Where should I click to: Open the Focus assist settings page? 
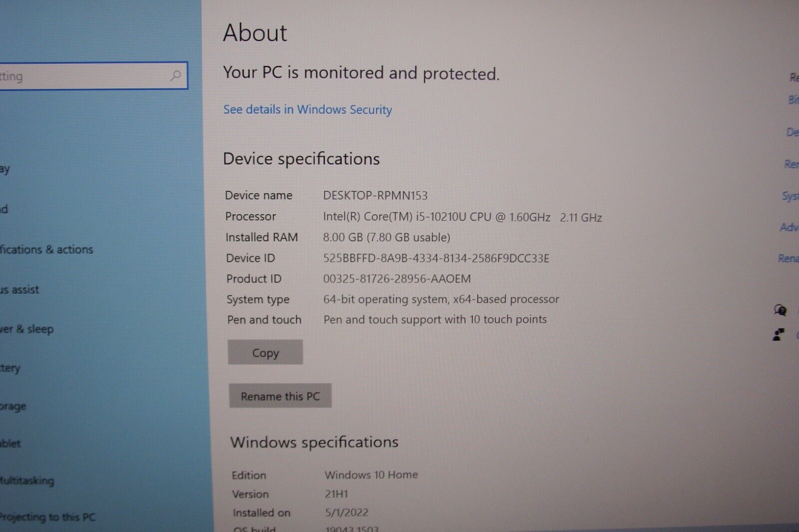point(19,289)
